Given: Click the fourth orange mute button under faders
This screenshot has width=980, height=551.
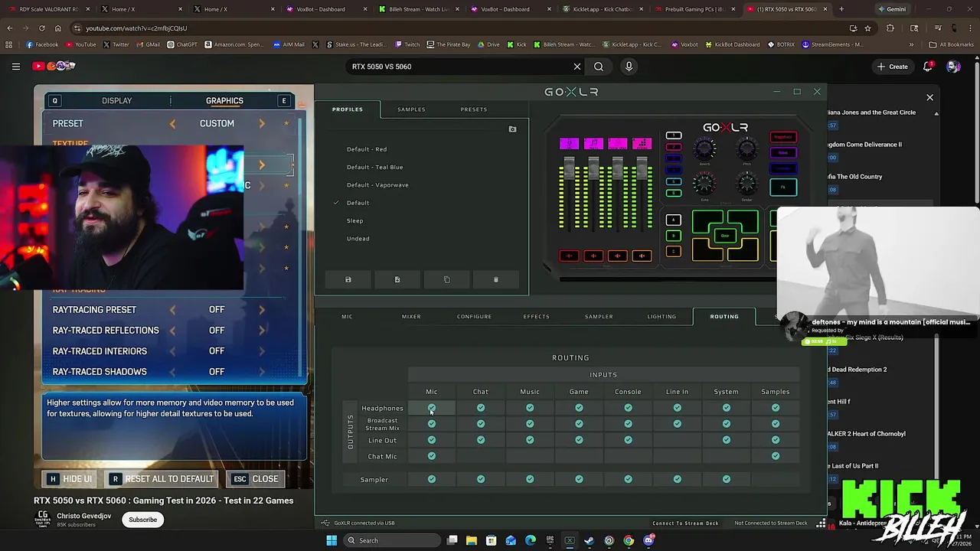Looking at the screenshot, I should coord(642,256).
